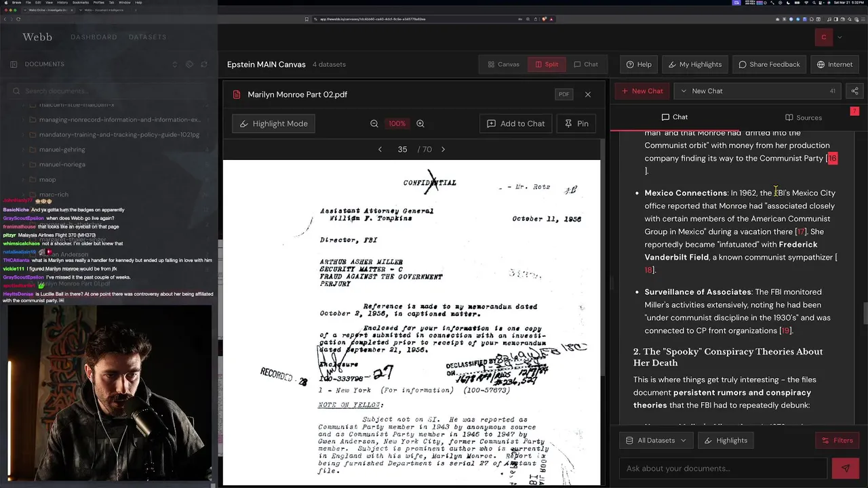Refresh the documents list icon
Viewport: 868px width, 488px height.
click(x=203, y=64)
